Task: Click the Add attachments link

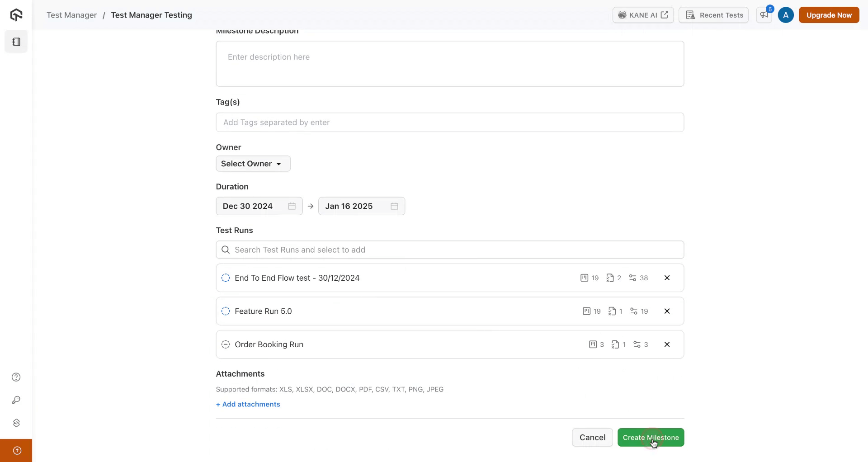Action: point(248,404)
